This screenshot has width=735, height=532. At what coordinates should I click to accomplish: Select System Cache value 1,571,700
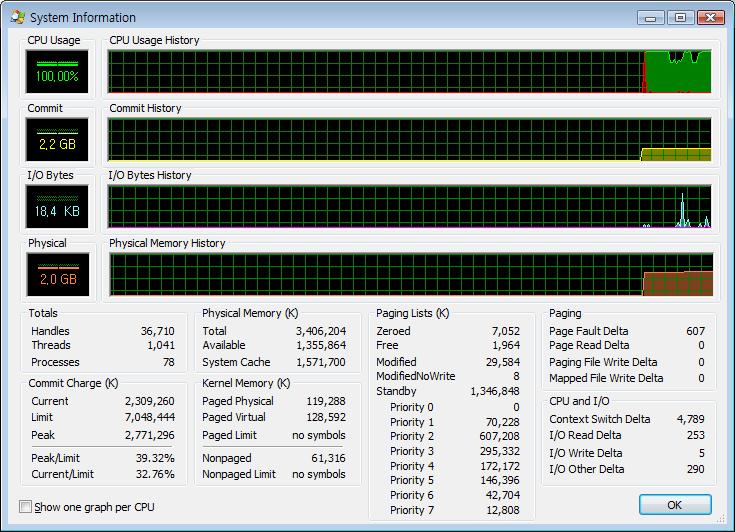(x=321, y=362)
